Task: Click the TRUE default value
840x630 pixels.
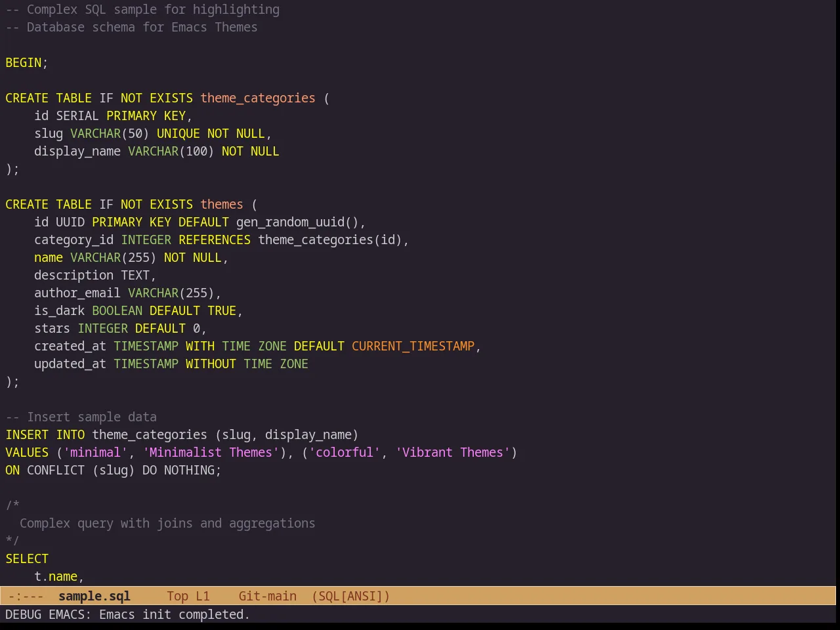Action: 222,310
